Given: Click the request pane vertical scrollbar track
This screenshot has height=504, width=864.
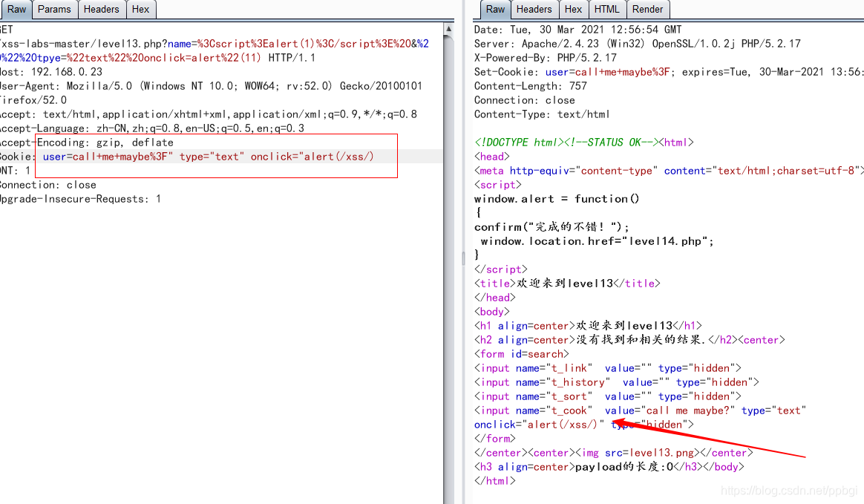Looking at the screenshot, I should point(448,270).
